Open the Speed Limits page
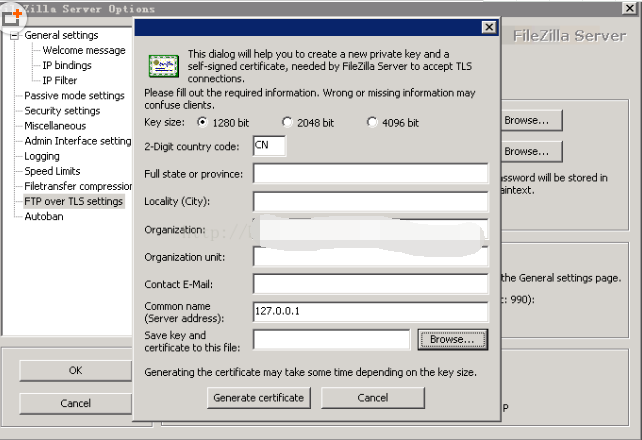Image resolution: width=642 pixels, height=440 pixels. coord(52,171)
